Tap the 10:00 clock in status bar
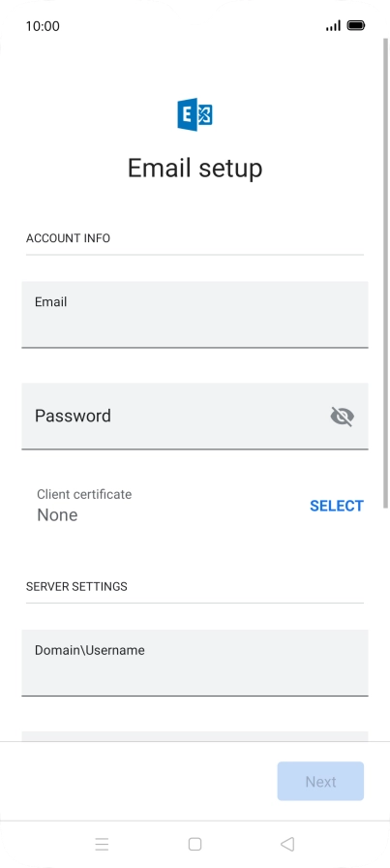390x868 pixels. point(43,26)
